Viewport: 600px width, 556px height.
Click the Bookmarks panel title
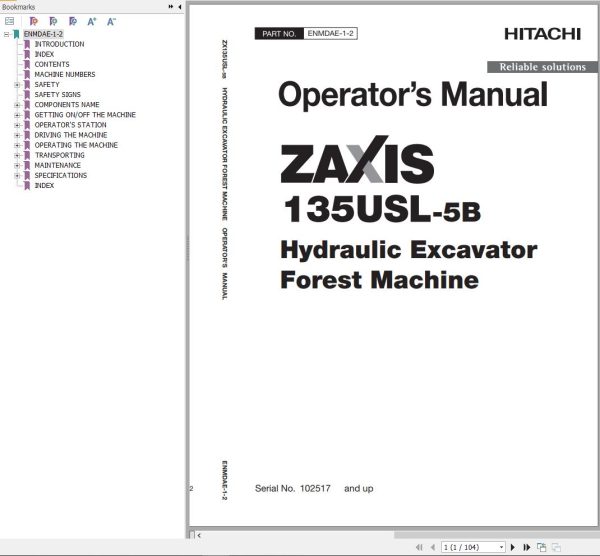18,7
